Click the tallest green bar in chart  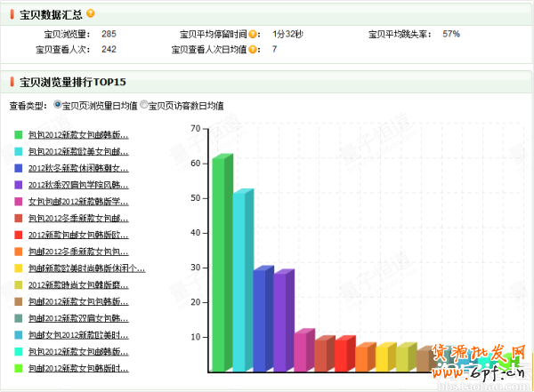click(219, 265)
